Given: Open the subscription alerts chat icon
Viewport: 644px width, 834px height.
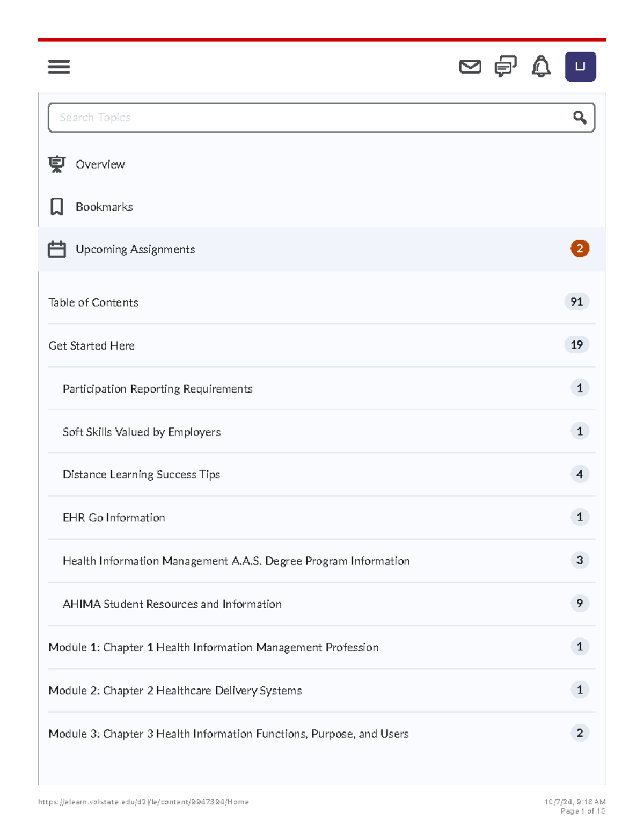Looking at the screenshot, I should pyautogui.click(x=505, y=67).
